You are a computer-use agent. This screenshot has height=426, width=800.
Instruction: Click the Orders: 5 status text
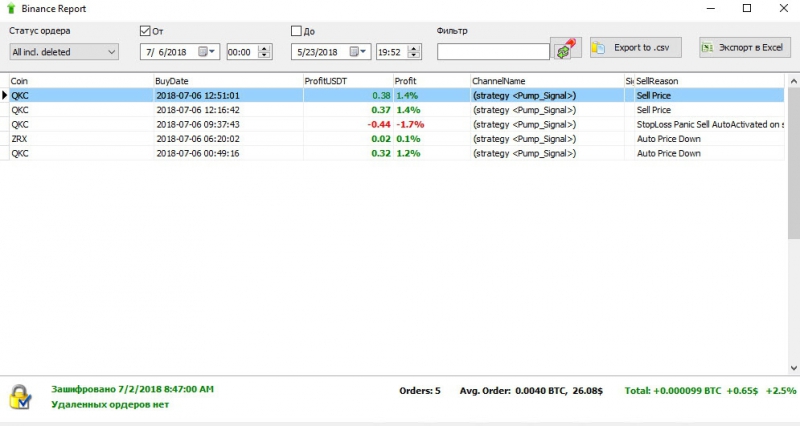(419, 391)
